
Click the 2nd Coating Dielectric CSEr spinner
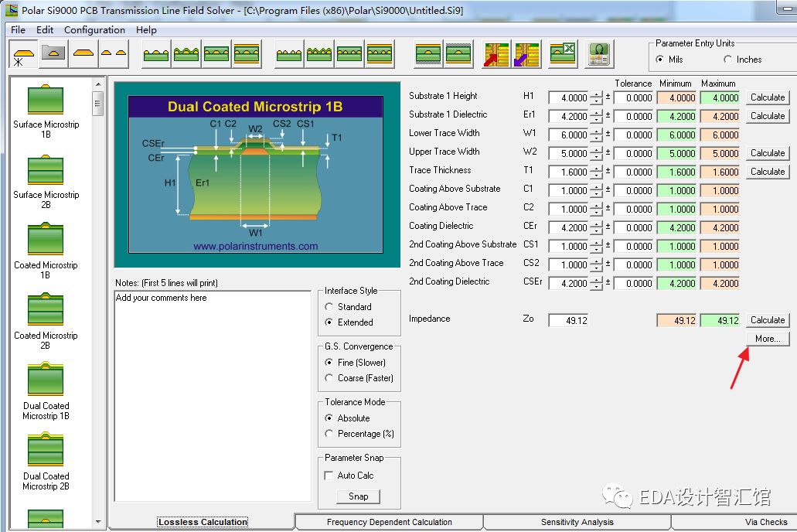pyautogui.click(x=596, y=283)
